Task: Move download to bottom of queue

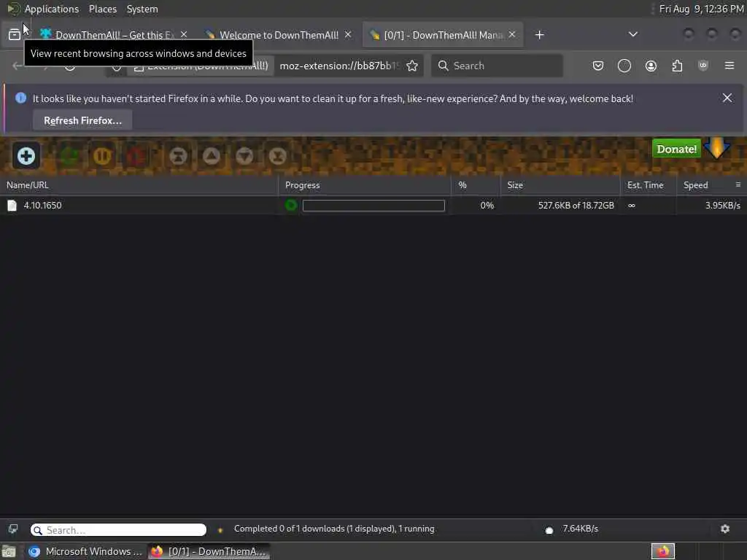Action: click(x=278, y=156)
